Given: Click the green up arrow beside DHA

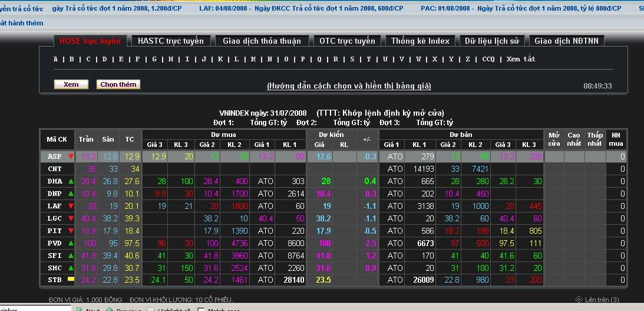Looking at the screenshot, I should [71, 181].
